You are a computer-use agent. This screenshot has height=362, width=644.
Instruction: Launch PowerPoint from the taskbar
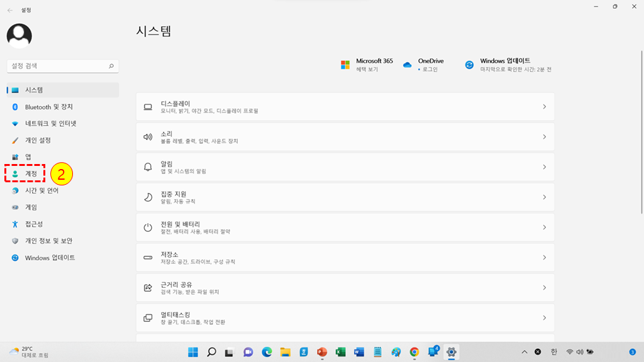(x=322, y=352)
